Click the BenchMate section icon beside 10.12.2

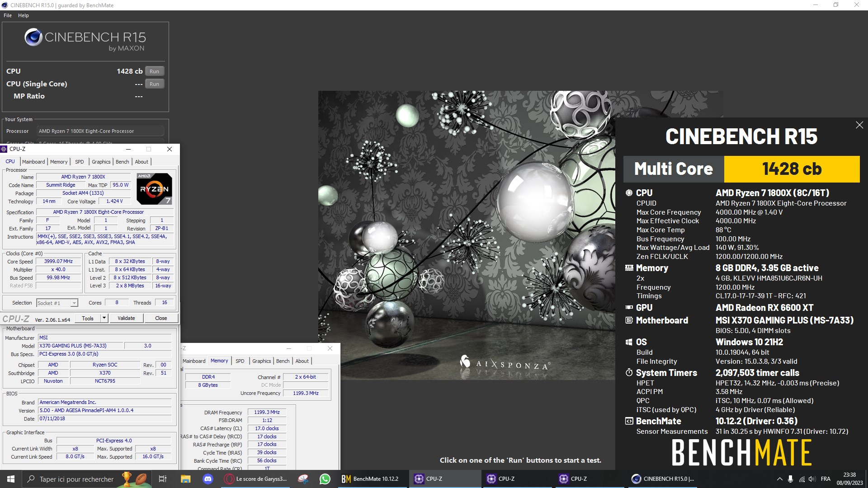click(629, 421)
